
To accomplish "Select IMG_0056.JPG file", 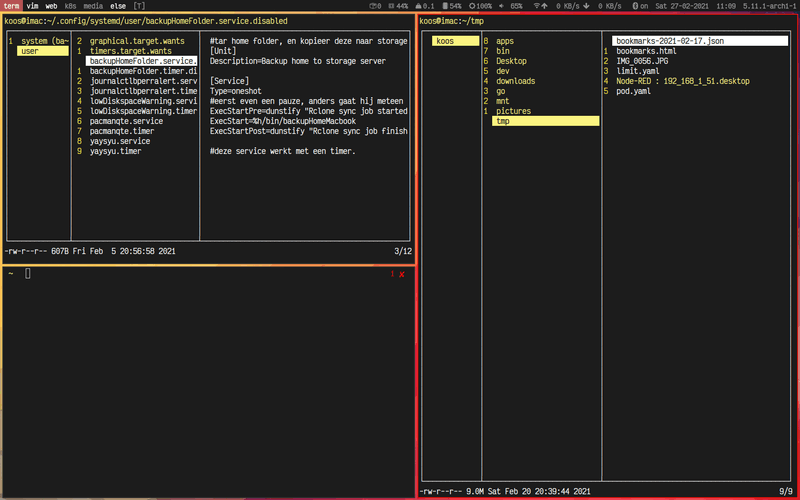I will click(642, 61).
